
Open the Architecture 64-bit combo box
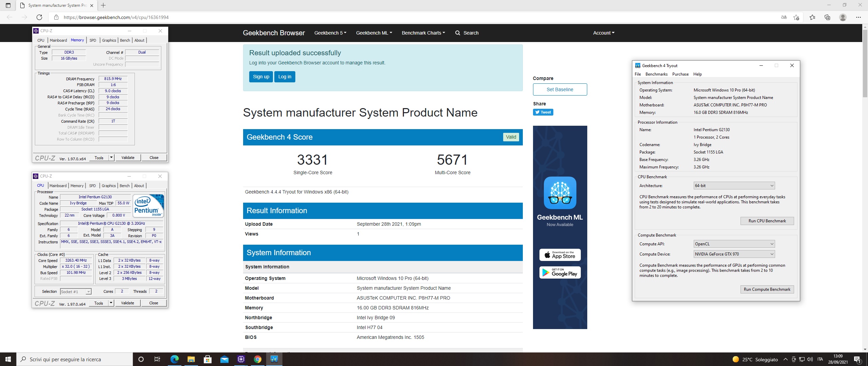(x=734, y=186)
